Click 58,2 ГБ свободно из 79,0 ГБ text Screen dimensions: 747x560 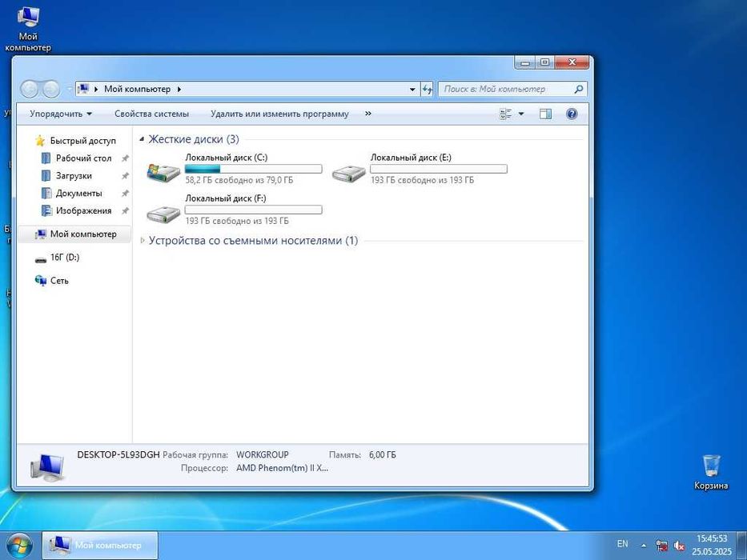[x=239, y=180]
